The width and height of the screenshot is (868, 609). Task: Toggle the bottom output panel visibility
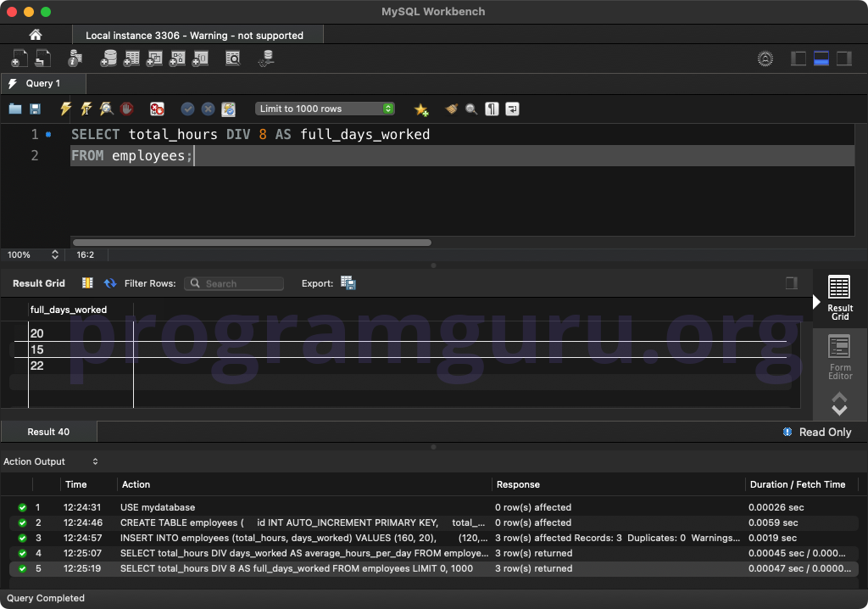pyautogui.click(x=821, y=59)
